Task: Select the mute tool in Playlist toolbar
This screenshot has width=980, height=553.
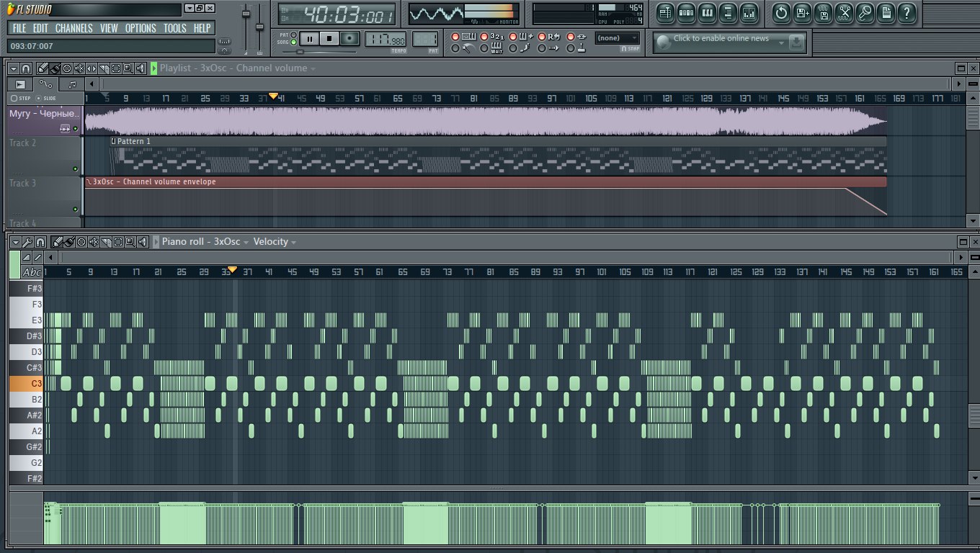Action: [79, 68]
